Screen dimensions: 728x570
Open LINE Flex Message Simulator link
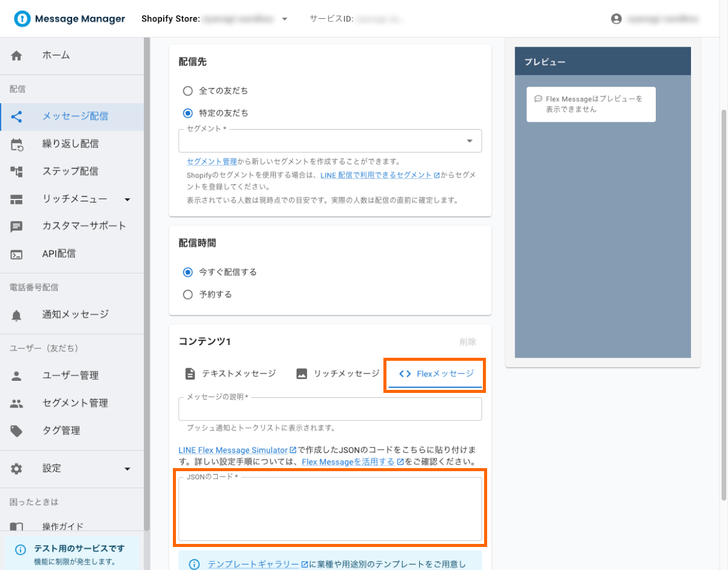(x=237, y=451)
